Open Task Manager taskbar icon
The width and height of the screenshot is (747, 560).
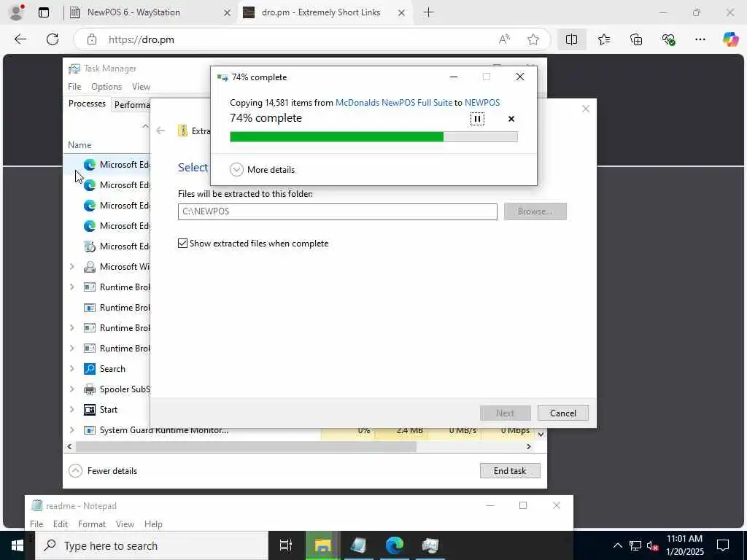[x=430, y=545]
